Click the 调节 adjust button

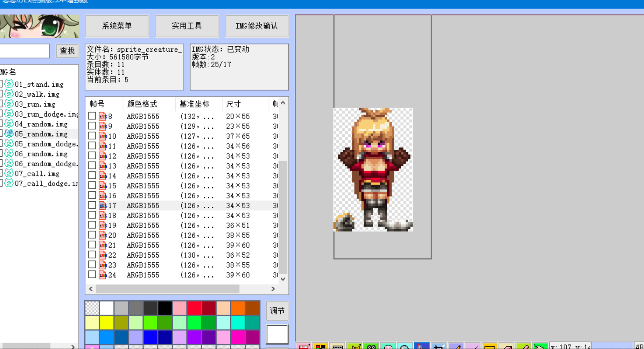(x=277, y=311)
